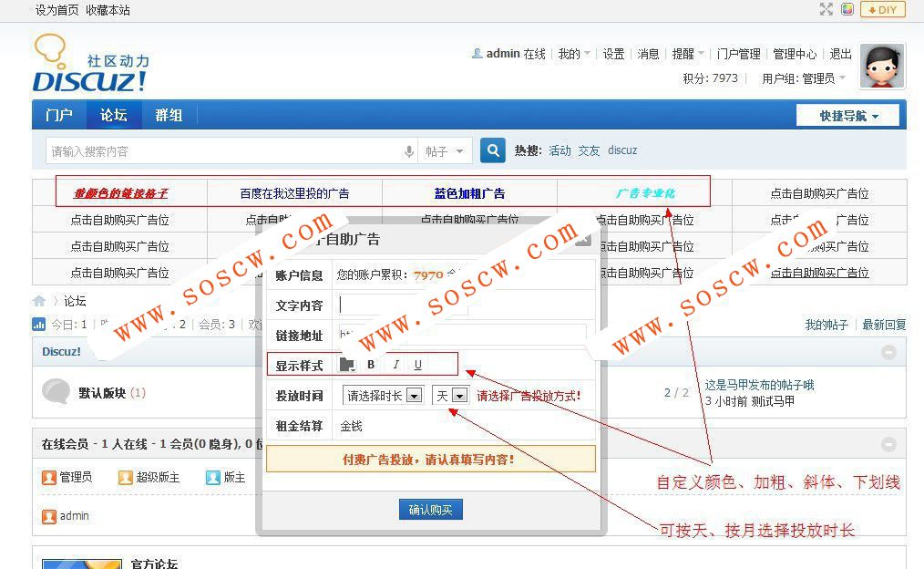Open the 默认版块 forum
This screenshot has height=569, width=924.
[x=103, y=393]
